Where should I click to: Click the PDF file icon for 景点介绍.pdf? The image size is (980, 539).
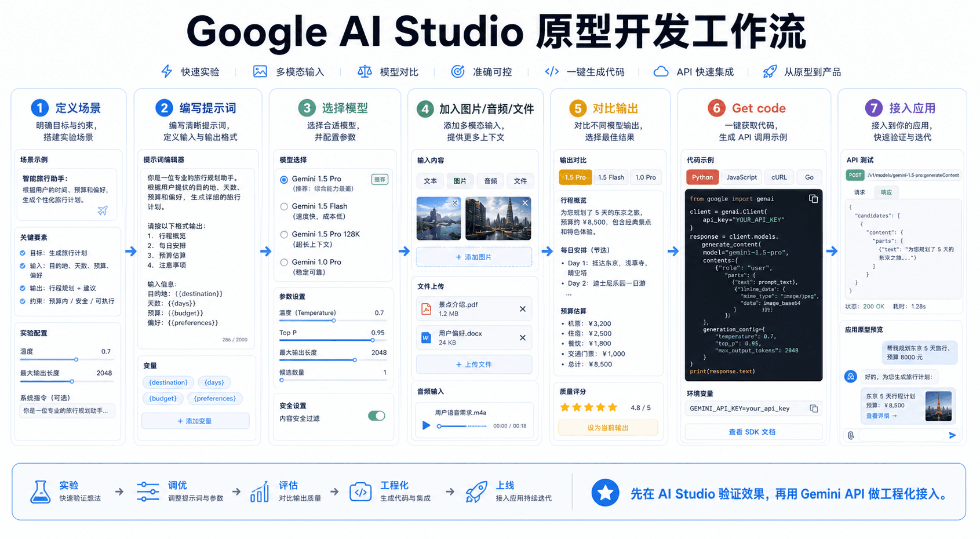point(426,309)
